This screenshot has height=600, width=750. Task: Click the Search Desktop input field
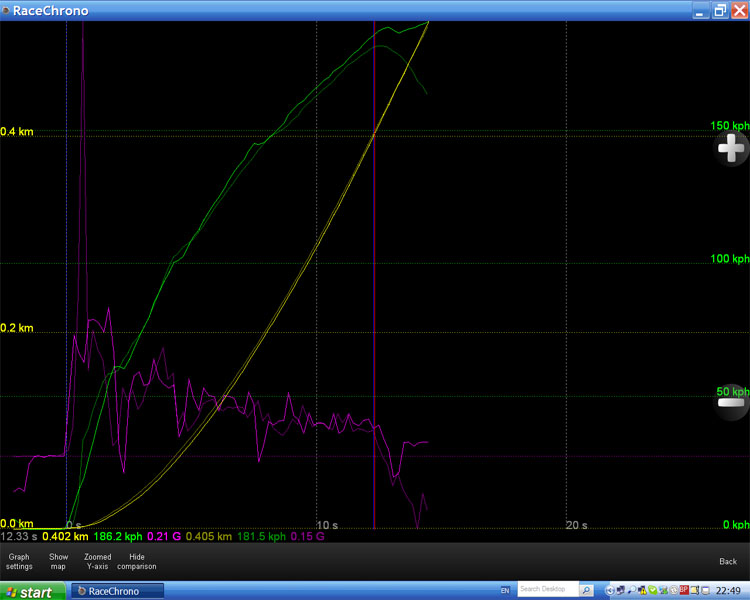point(547,590)
